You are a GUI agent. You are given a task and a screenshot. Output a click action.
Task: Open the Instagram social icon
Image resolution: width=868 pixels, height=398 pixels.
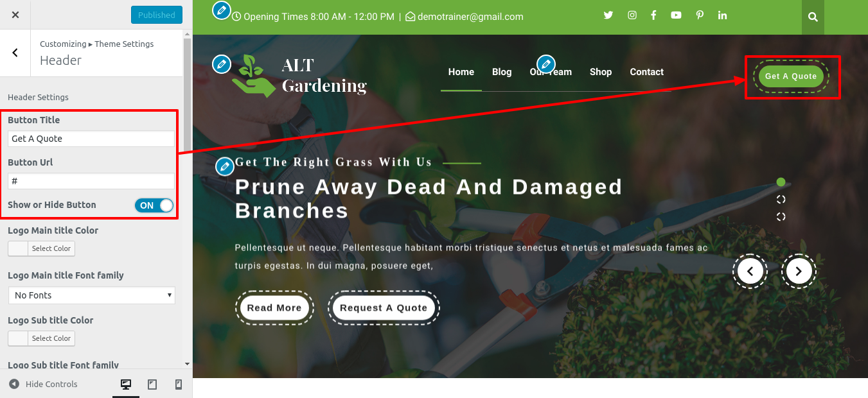632,15
